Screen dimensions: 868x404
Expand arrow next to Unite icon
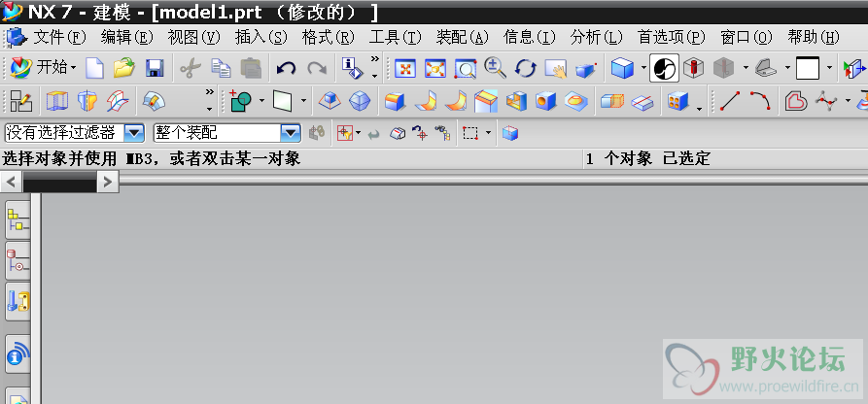point(261,101)
